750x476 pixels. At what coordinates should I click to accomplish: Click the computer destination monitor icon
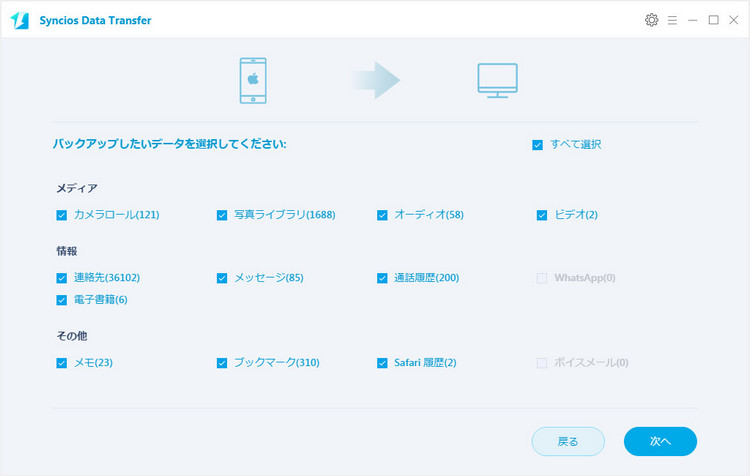coord(497,80)
